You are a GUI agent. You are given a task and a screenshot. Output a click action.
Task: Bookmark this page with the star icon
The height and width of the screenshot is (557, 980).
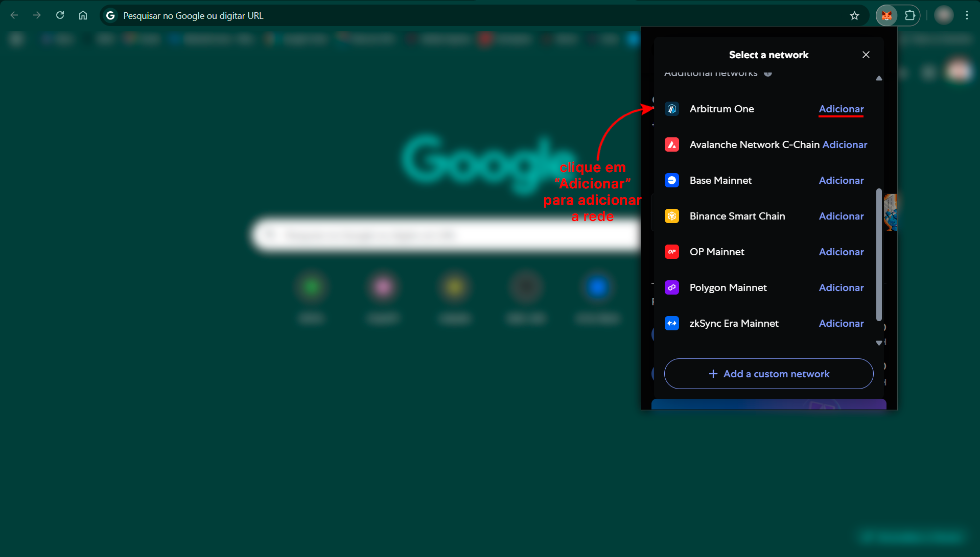tap(854, 16)
